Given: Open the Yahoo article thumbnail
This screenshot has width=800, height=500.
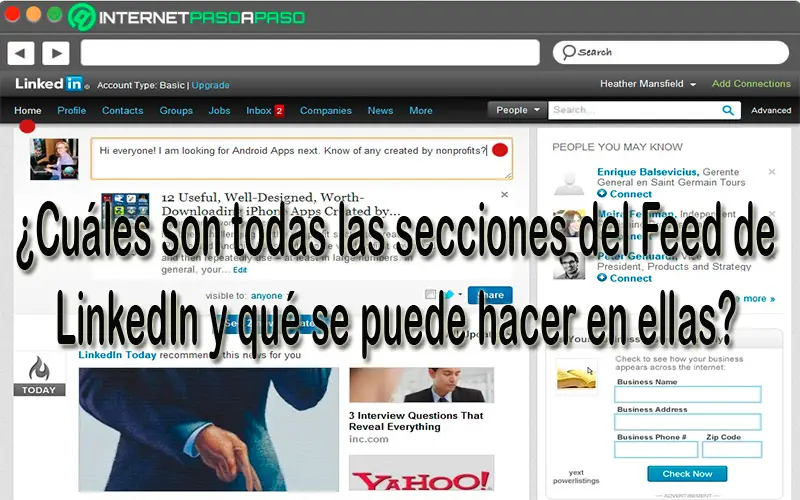Looking at the screenshot, I should coord(421,473).
